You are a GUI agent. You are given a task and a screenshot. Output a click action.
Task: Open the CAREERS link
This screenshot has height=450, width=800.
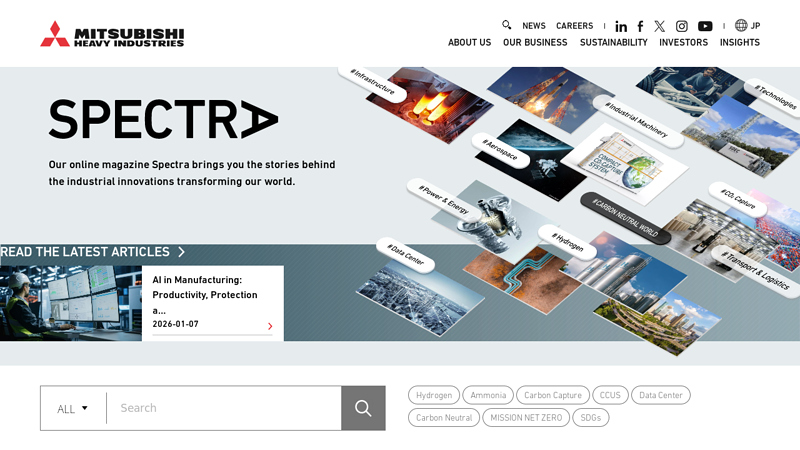click(x=574, y=26)
